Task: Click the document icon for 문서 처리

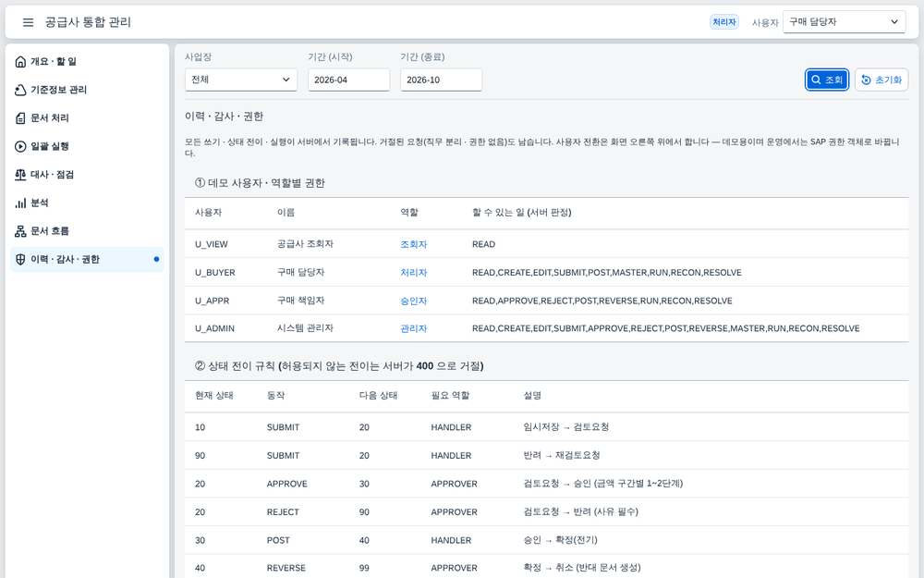Action: [20, 118]
